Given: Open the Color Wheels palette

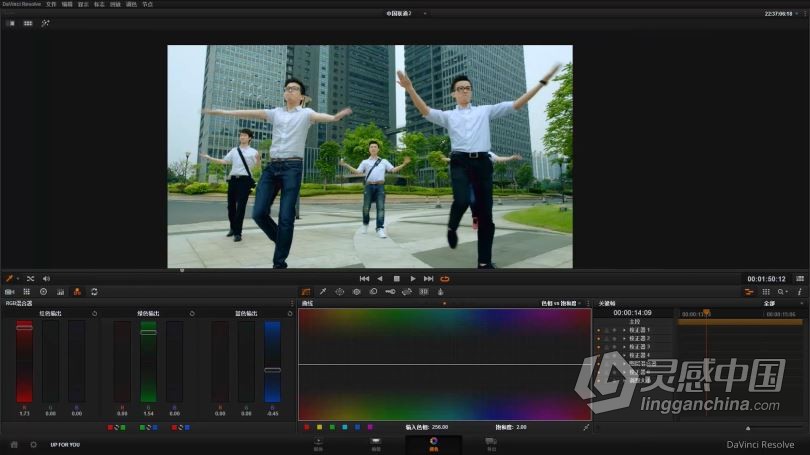Looking at the screenshot, I should pyautogui.click(x=43, y=292).
